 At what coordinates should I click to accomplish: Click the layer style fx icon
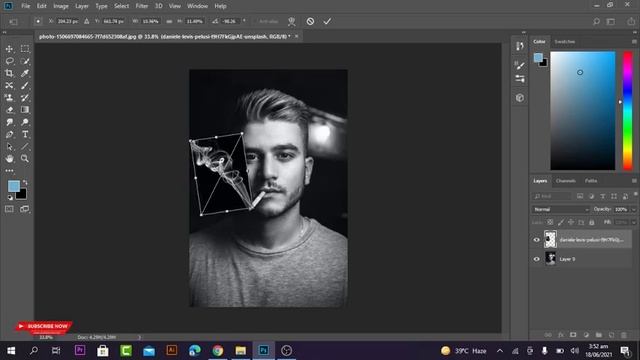pyautogui.click(x=560, y=335)
